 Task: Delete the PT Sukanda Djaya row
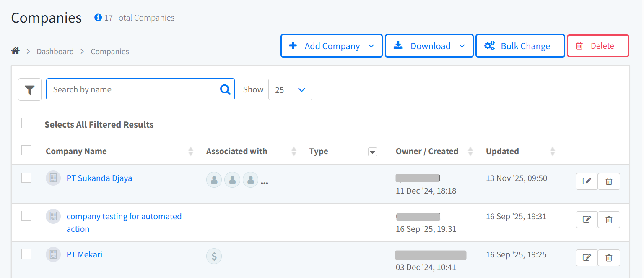pyautogui.click(x=609, y=181)
